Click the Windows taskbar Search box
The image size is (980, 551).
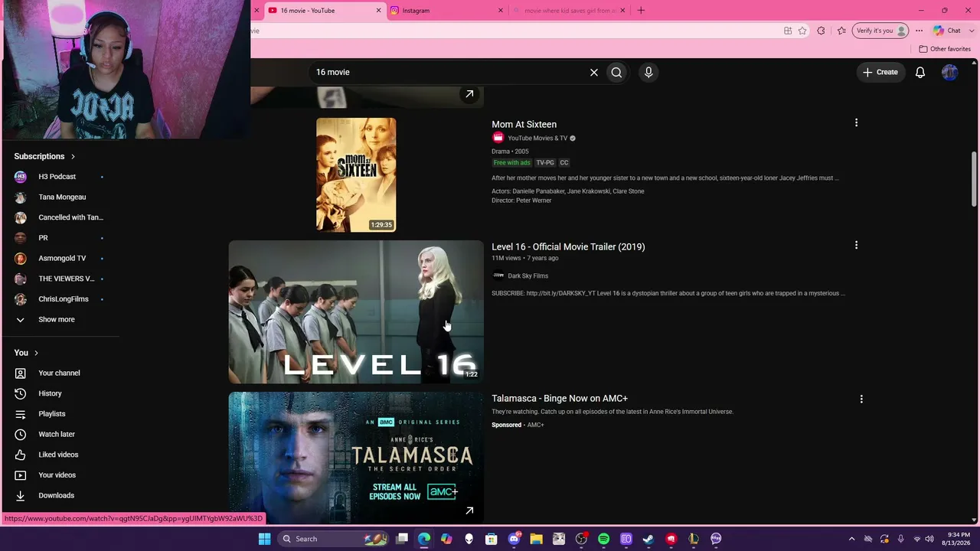coord(334,539)
